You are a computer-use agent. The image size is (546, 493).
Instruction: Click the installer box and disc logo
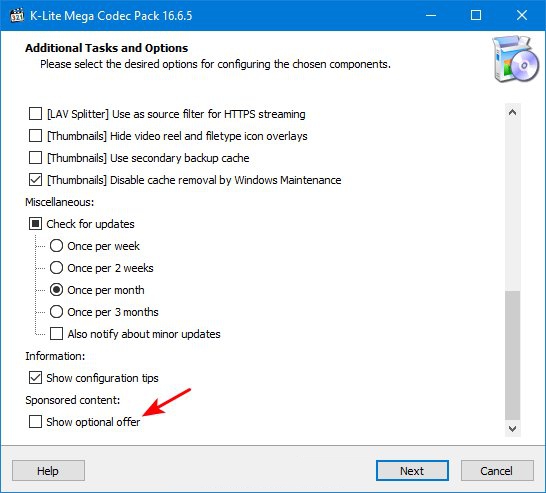coord(515,58)
